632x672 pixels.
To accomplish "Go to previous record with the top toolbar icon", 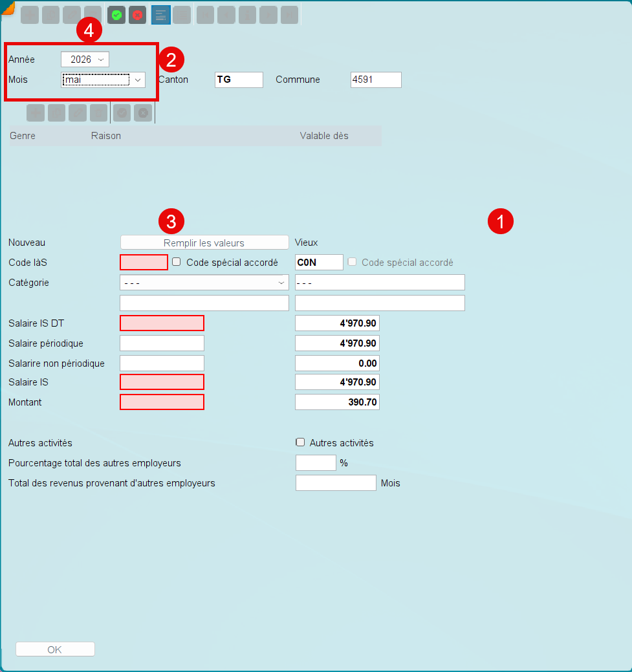I will point(226,15).
